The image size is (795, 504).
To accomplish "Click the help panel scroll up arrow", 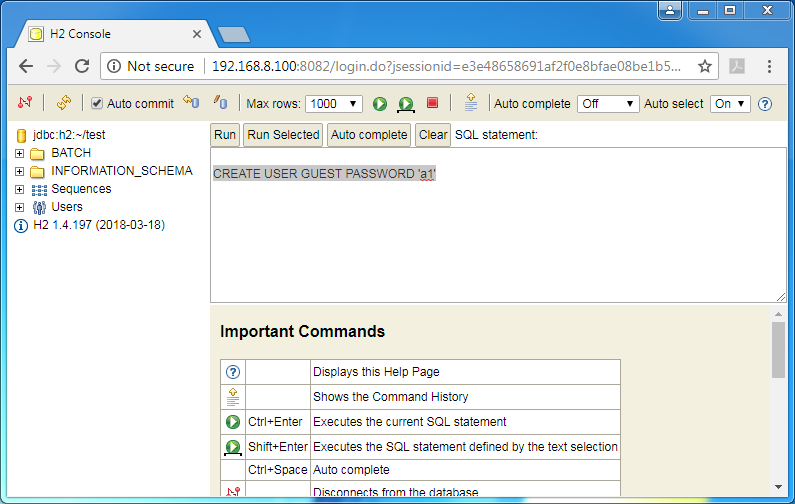I will 778,314.
